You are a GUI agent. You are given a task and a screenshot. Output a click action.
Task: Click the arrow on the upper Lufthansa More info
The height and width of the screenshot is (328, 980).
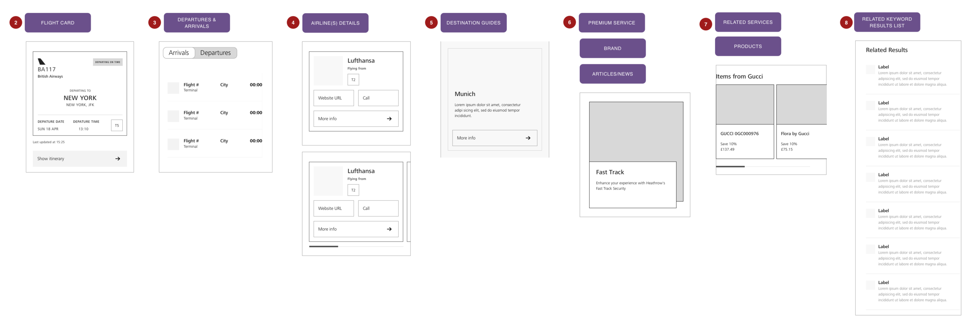[x=389, y=119]
